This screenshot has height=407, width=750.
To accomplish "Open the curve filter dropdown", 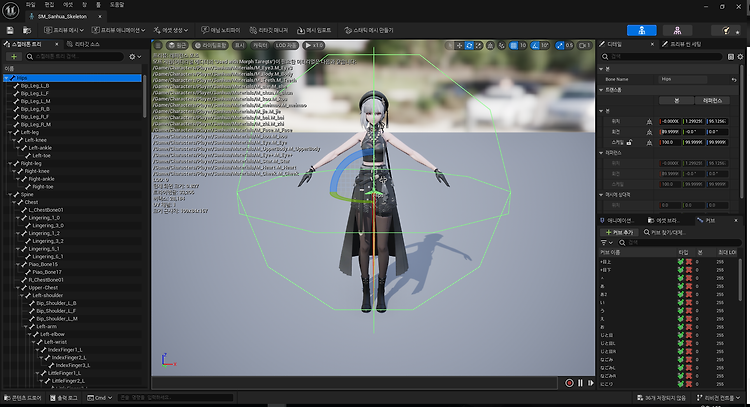I will (x=606, y=242).
